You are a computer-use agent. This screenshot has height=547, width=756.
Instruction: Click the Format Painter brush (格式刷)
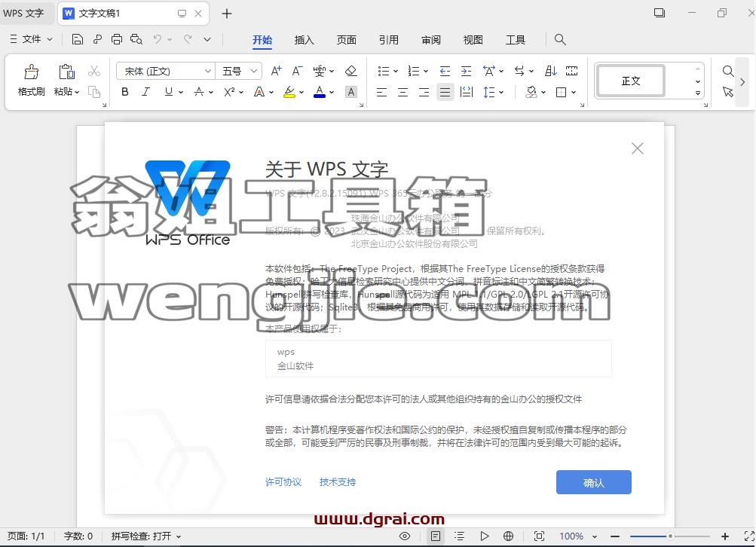pyautogui.click(x=32, y=72)
